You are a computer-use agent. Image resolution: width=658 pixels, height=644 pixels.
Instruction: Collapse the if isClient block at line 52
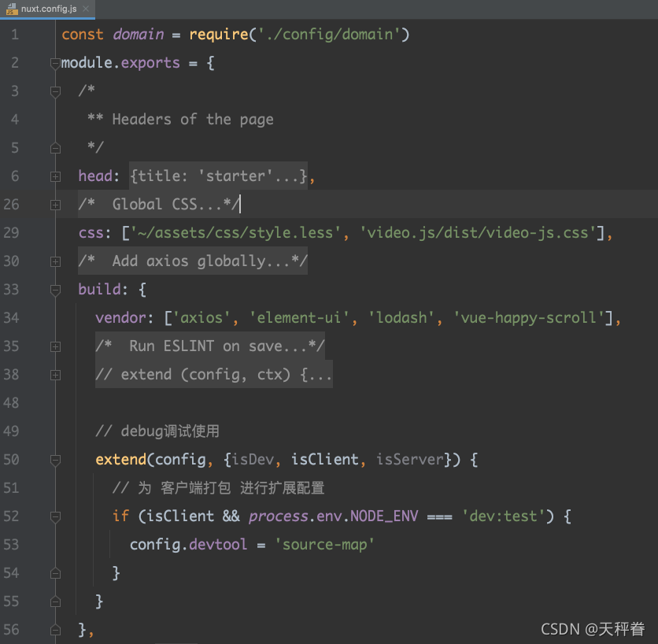55,516
